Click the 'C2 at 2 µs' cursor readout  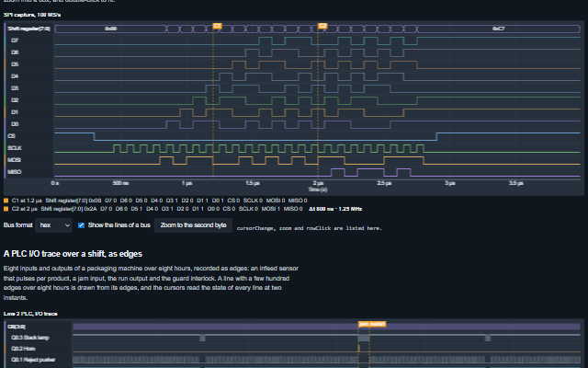pos(25,209)
